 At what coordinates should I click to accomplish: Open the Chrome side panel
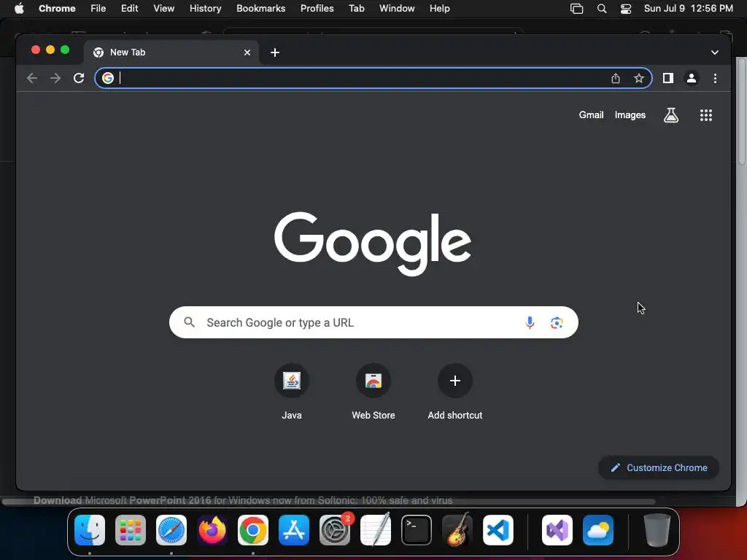click(668, 78)
